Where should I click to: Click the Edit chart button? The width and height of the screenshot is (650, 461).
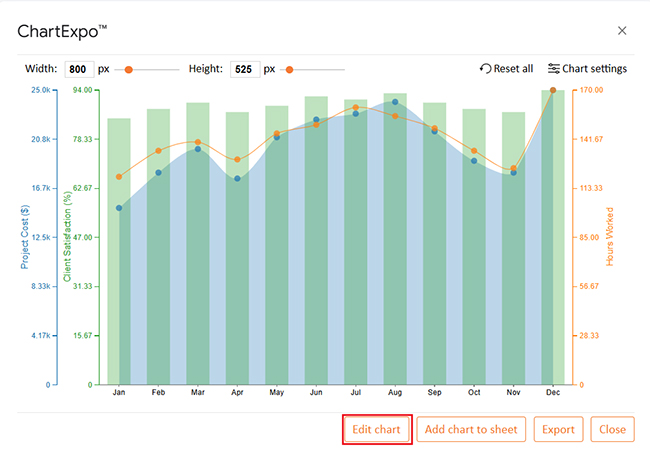(x=376, y=429)
